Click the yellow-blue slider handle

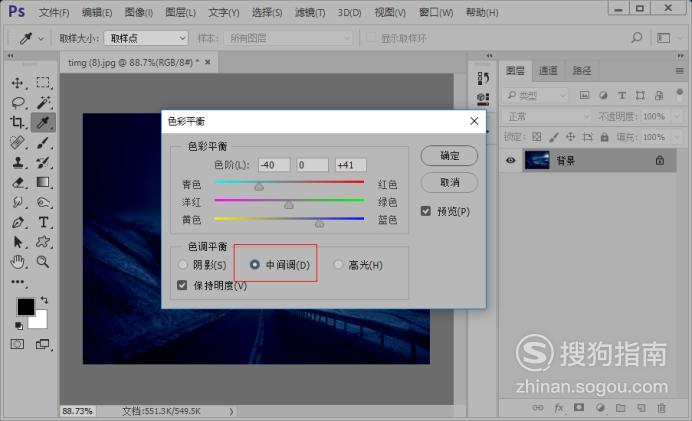pyautogui.click(x=320, y=224)
